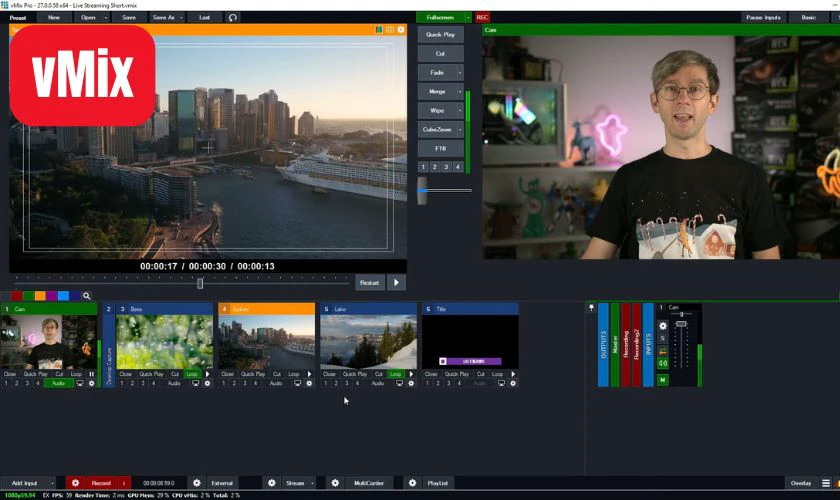Click monitor icon on Title input
The width and height of the screenshot is (840, 500).
click(x=501, y=383)
